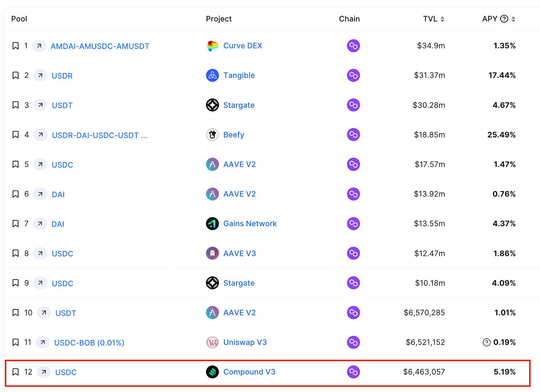The width and height of the screenshot is (540, 392).
Task: Open the USDR pool link
Action: [62, 76]
